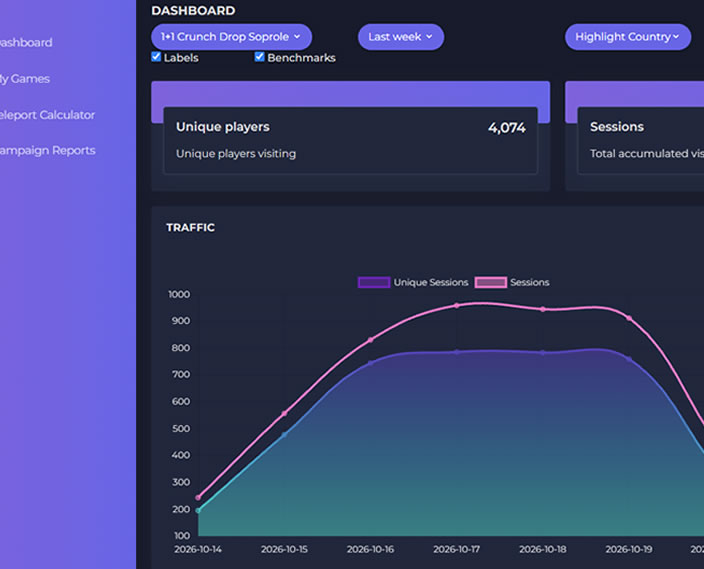Open Campaign Reports in the sidebar

point(47,150)
